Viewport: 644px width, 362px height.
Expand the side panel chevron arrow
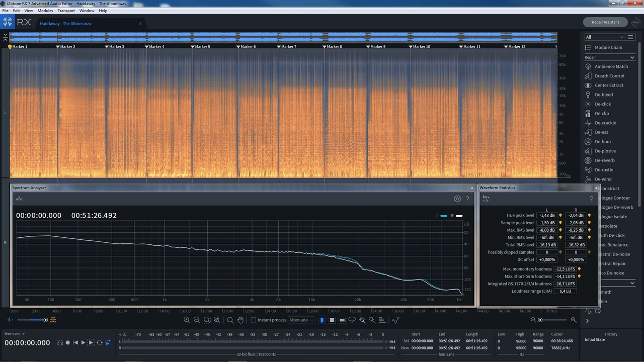click(587, 321)
